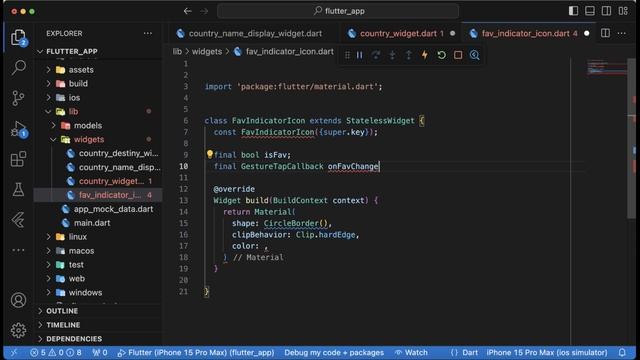Open the Flutter sidebar icon

click(18, 220)
